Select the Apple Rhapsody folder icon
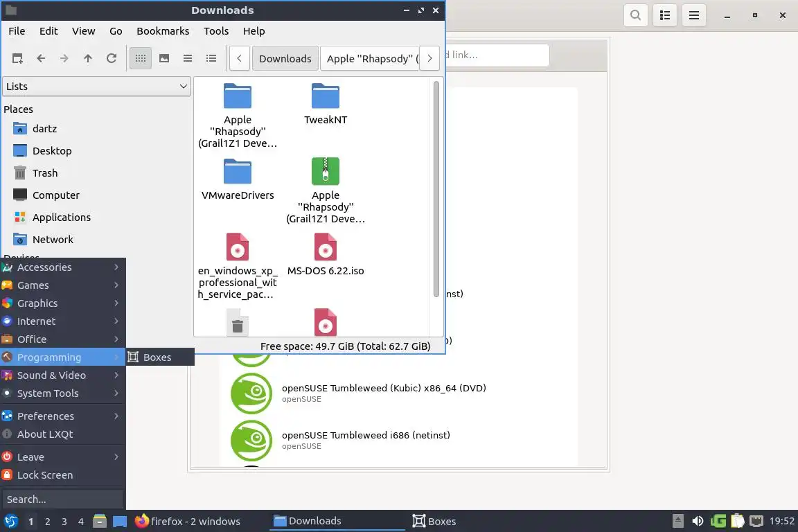Screen dimensions: 798x532 [238, 96]
